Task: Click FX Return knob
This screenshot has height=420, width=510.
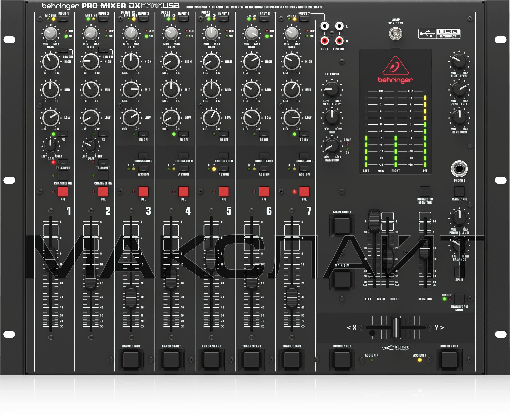Action: [x=459, y=118]
